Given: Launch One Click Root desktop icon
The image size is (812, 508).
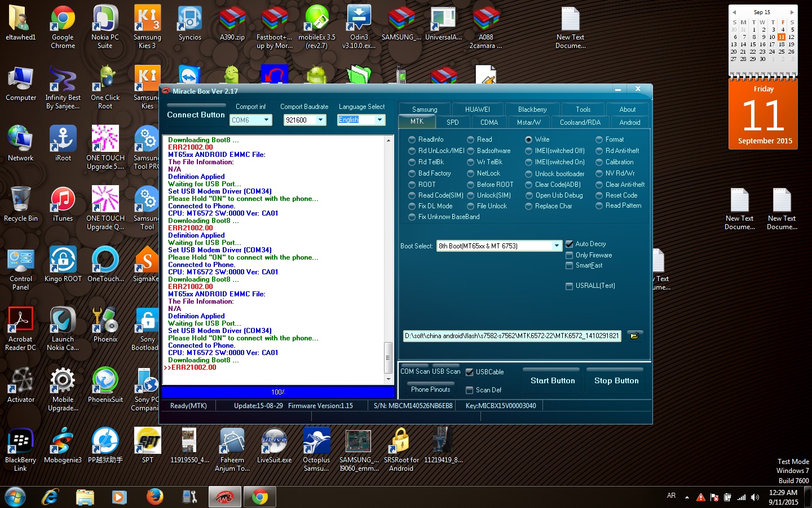Looking at the screenshot, I should pyautogui.click(x=105, y=87).
